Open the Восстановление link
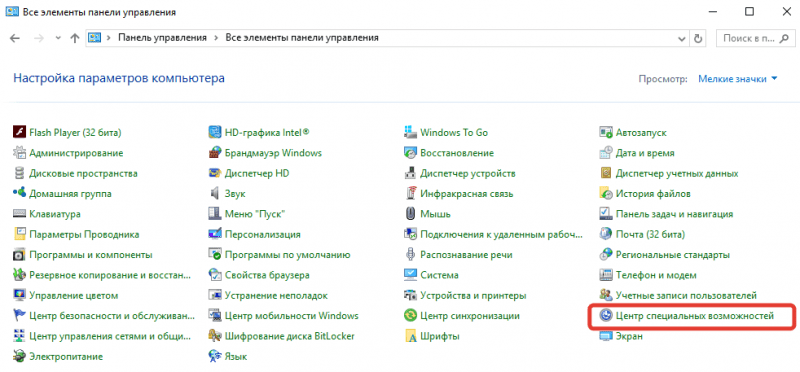Viewport: 800px width, 372px height. tap(457, 153)
